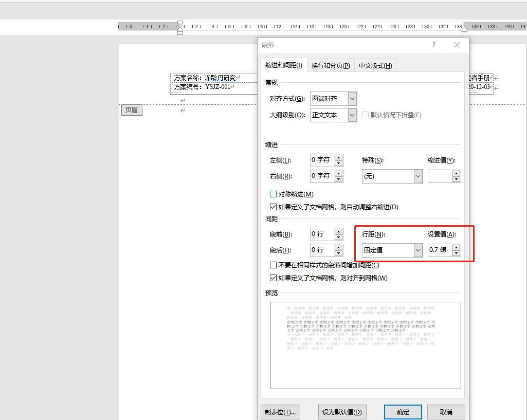Switch to the 中文版式 tab
Image resolution: width=527 pixels, height=420 pixels.
375,65
